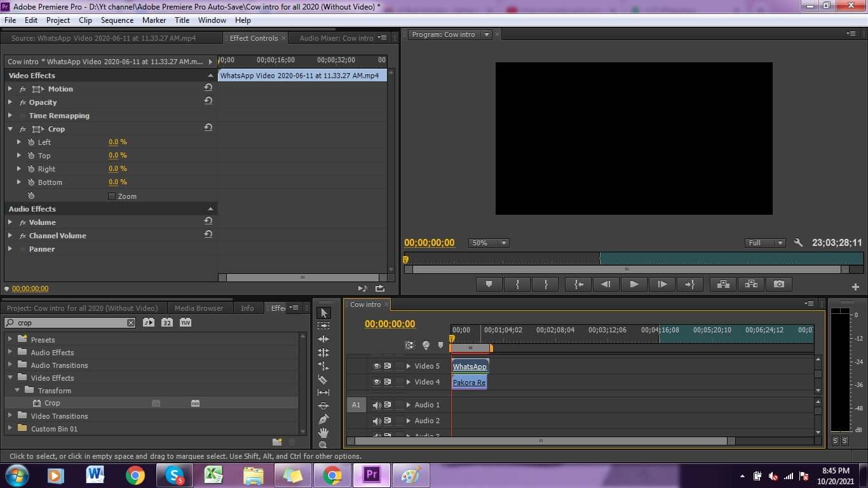The height and width of the screenshot is (488, 868).
Task: Expand the Audio Effects folder
Action: click(x=10, y=352)
